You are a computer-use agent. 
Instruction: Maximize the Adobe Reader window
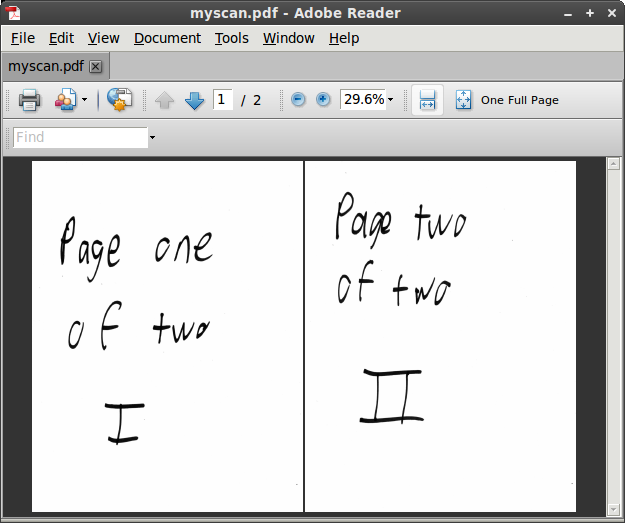tap(590, 13)
